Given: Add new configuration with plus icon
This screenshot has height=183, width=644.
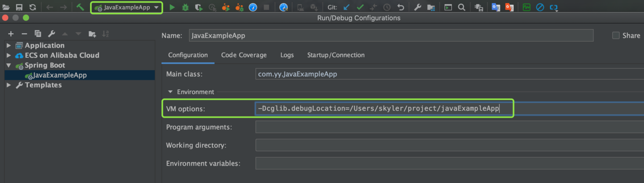Looking at the screenshot, I should point(11,34).
